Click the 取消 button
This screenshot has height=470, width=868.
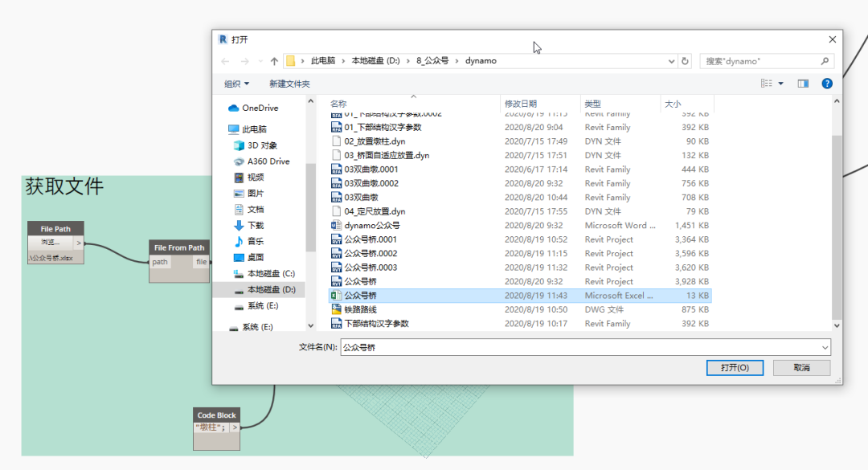click(x=801, y=368)
